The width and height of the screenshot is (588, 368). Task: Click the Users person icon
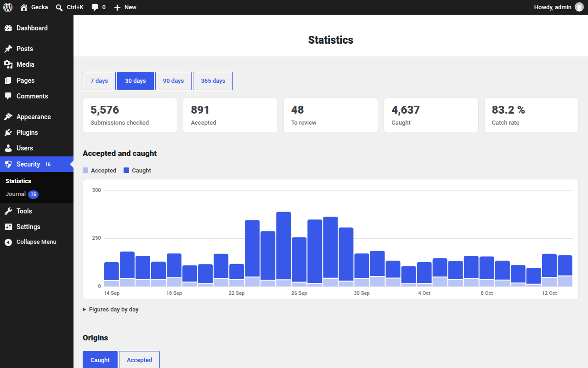pyautogui.click(x=8, y=148)
